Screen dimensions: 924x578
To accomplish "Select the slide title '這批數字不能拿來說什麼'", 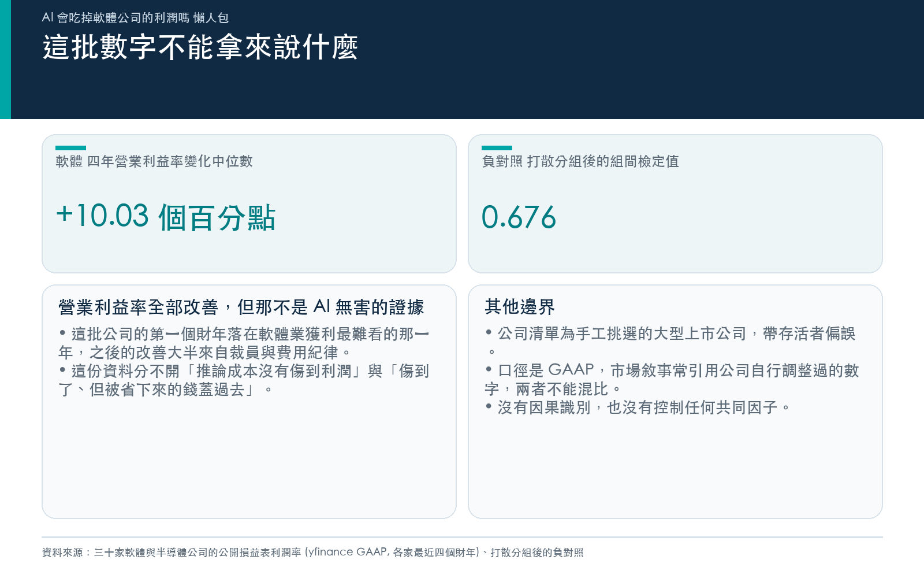I will pyautogui.click(x=200, y=47).
